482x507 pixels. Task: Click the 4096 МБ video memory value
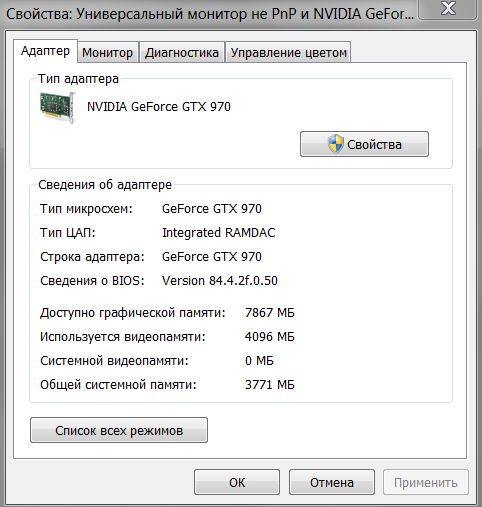[270, 337]
